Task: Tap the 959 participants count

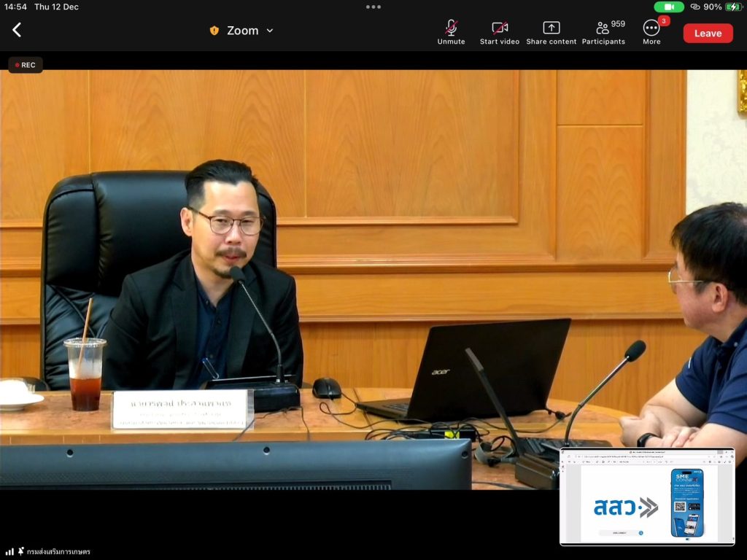Action: [x=618, y=24]
